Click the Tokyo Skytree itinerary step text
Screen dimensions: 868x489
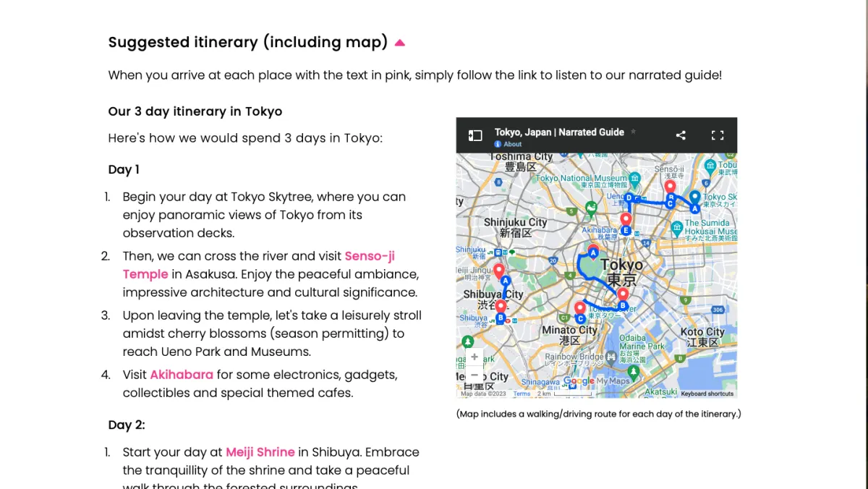click(x=264, y=215)
